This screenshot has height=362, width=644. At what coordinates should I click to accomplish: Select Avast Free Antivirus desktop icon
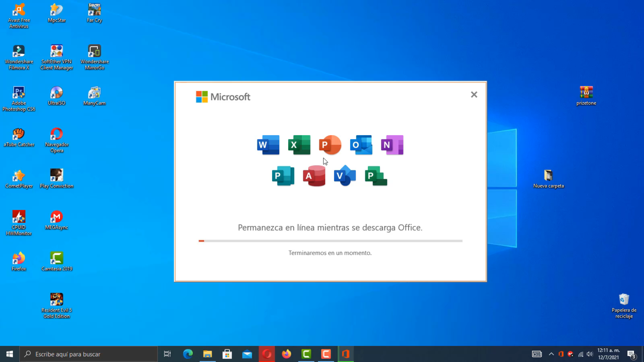(19, 16)
